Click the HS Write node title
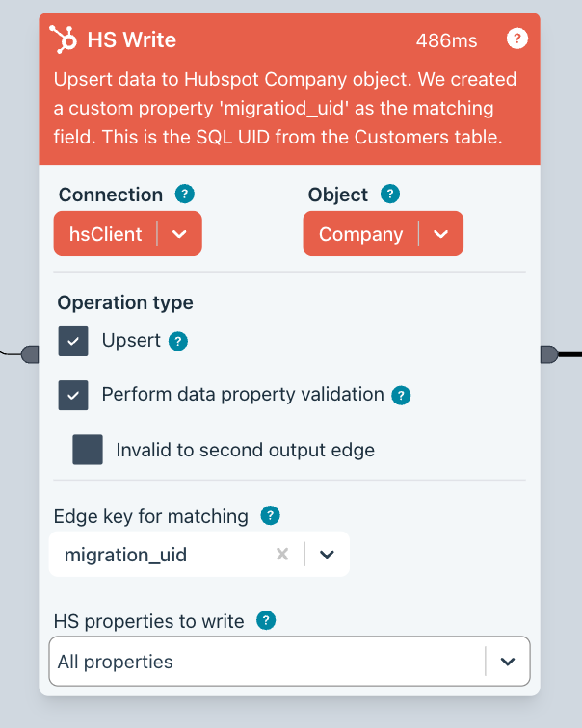Viewport: 582px width, 728px height. tap(131, 39)
